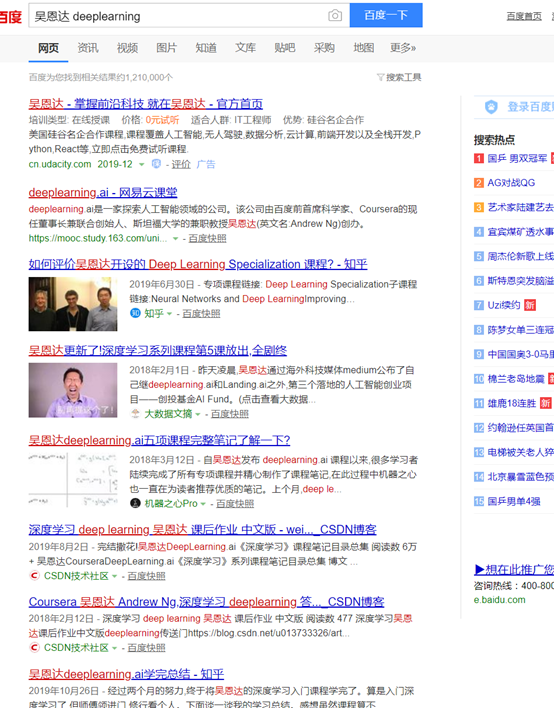Screen dimensions: 554x708
Task: Click the 新 badge next to 雄鹿18连胜
Action: click(545, 403)
